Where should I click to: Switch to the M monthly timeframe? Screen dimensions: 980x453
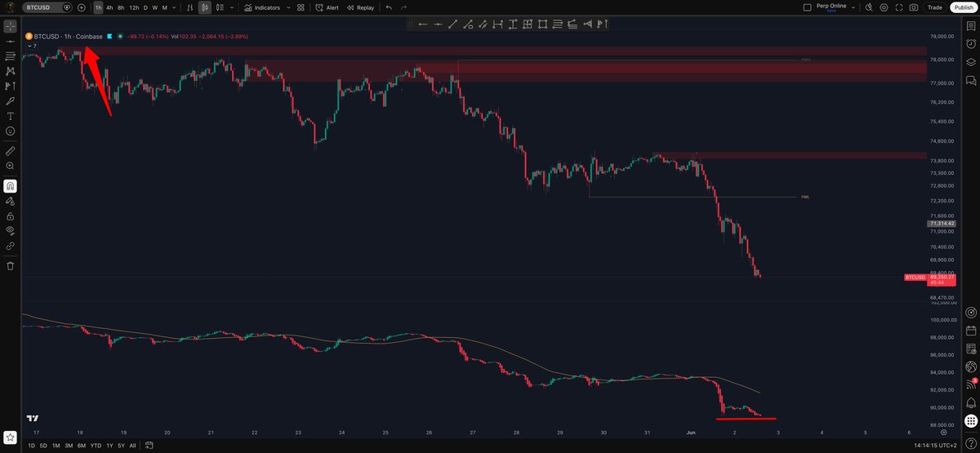click(x=165, y=7)
